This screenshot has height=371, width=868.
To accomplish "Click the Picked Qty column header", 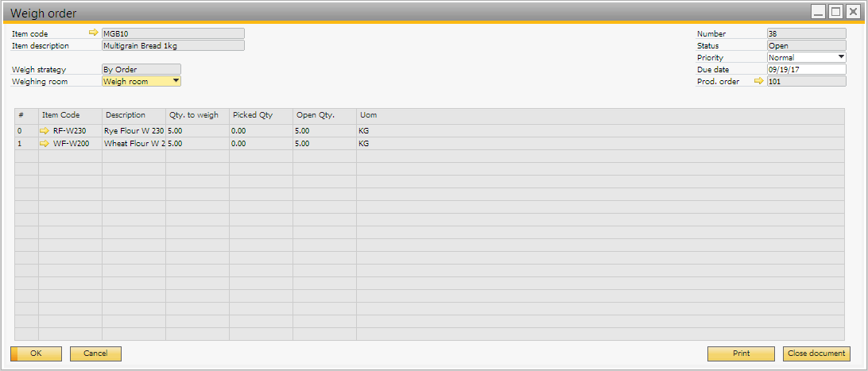I will [261, 115].
